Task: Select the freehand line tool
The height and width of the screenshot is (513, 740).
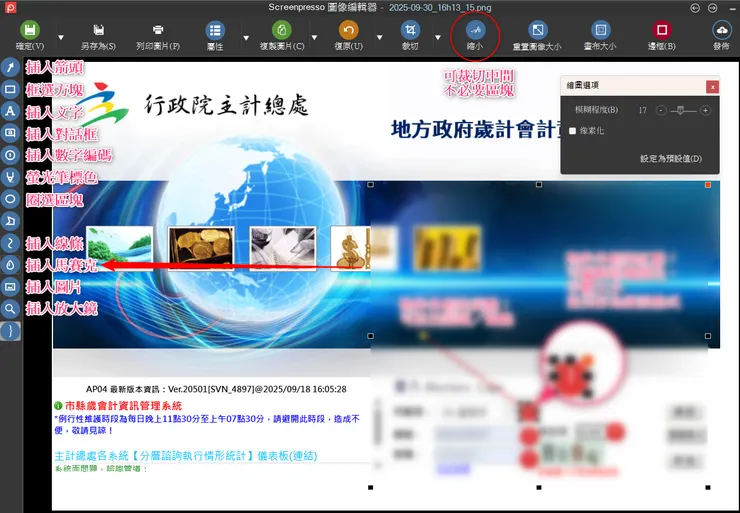Action: click(10, 243)
